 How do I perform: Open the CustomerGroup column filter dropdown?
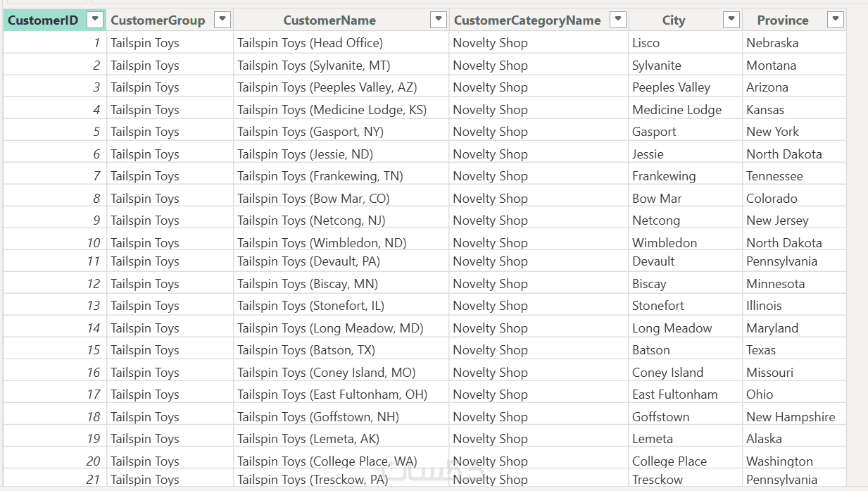pos(222,20)
